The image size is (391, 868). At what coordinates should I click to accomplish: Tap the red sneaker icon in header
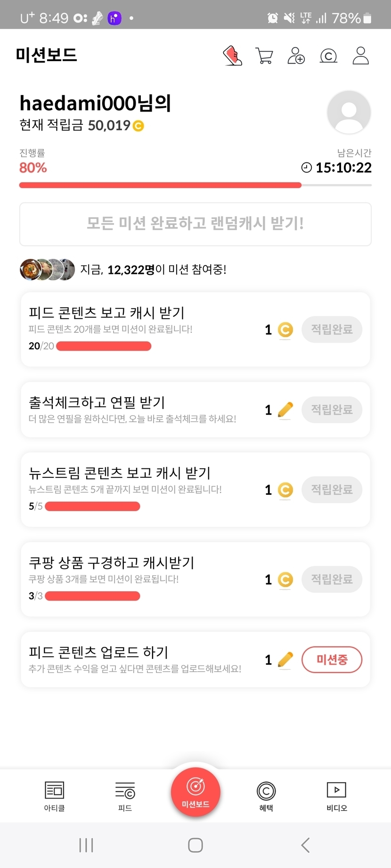[232, 56]
